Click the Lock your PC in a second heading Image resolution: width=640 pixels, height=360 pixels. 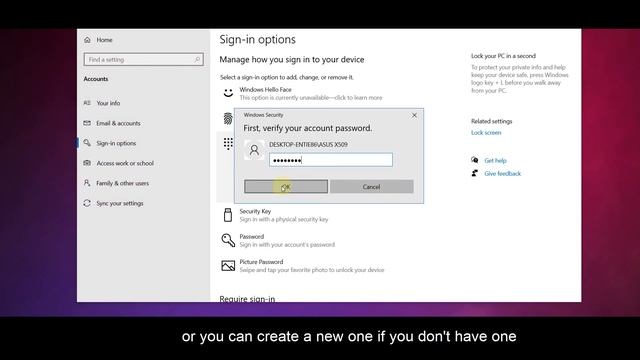click(x=503, y=56)
